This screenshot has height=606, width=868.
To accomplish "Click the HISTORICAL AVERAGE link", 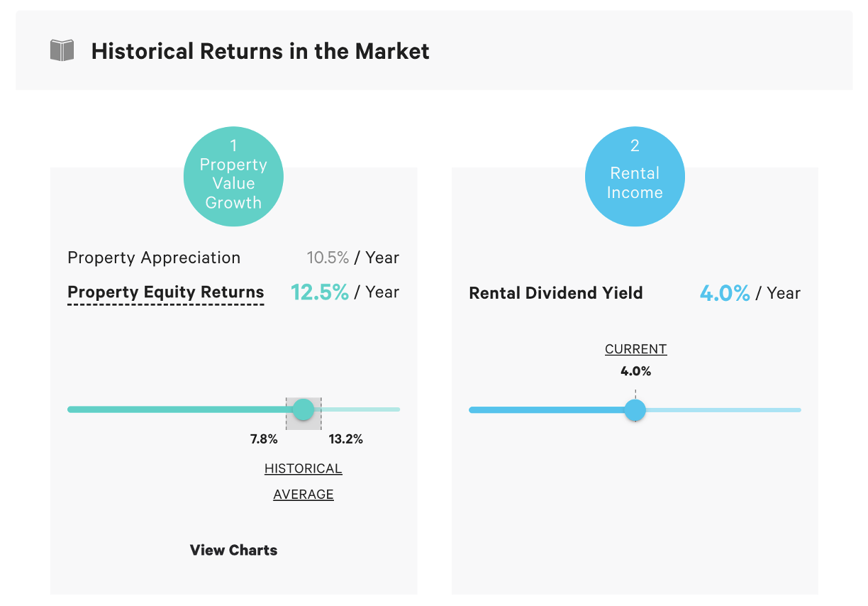I will (304, 481).
